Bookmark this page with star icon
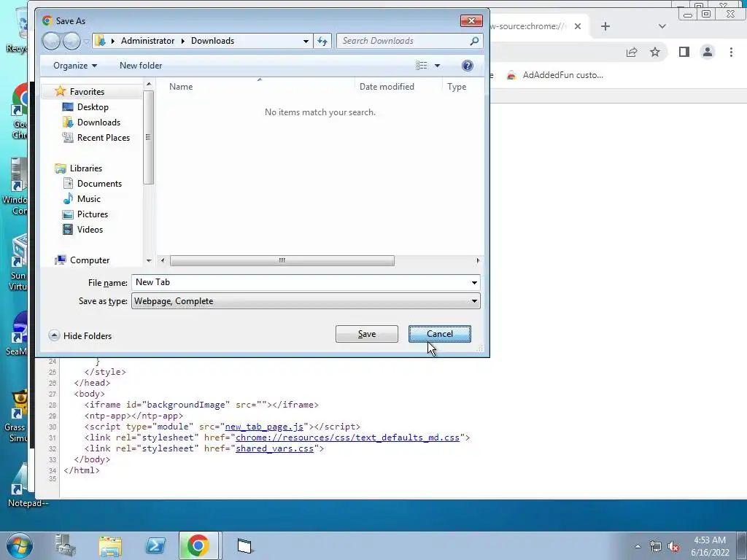The width and height of the screenshot is (747, 560). tap(655, 52)
